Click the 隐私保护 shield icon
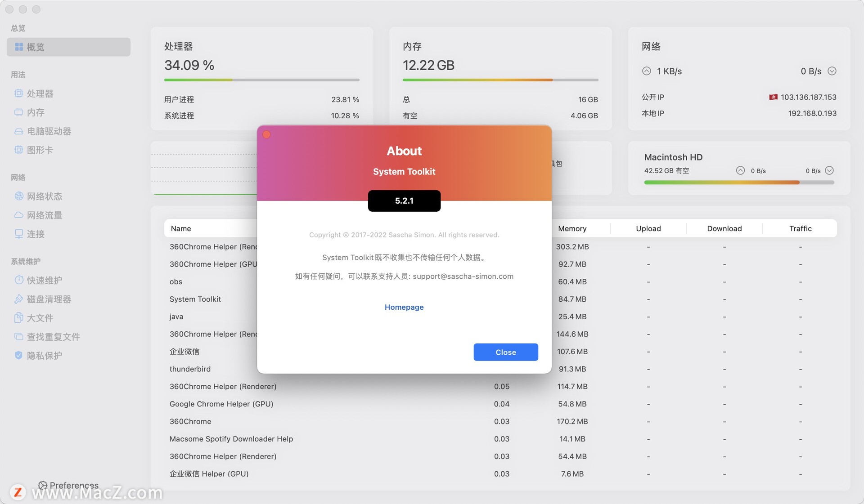The image size is (864, 504). click(x=18, y=356)
